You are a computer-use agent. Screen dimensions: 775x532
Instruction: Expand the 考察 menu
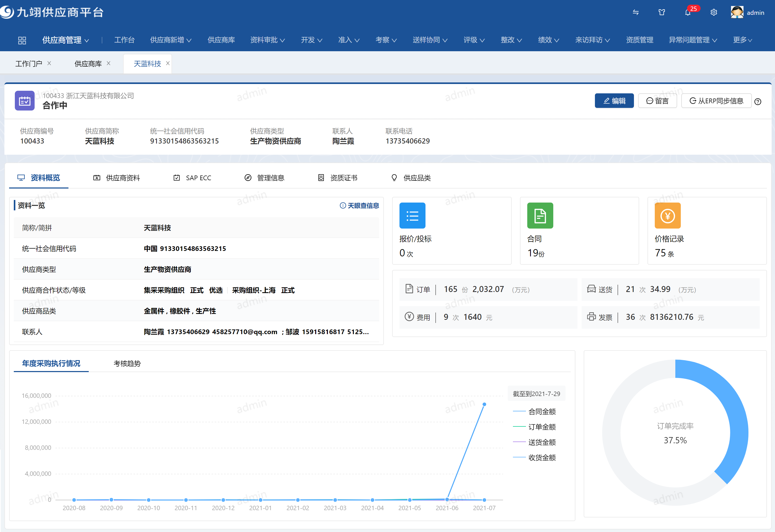click(x=386, y=40)
